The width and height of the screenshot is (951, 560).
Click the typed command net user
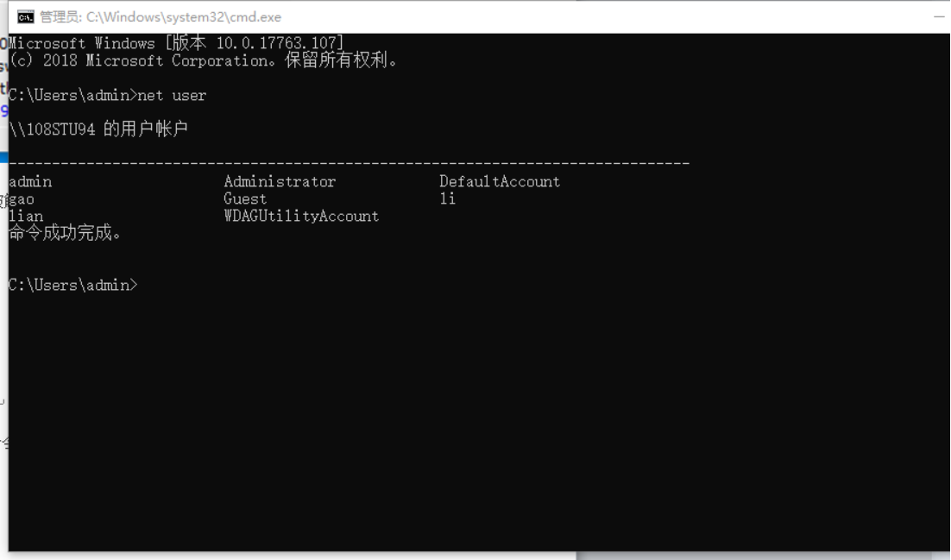pos(172,95)
